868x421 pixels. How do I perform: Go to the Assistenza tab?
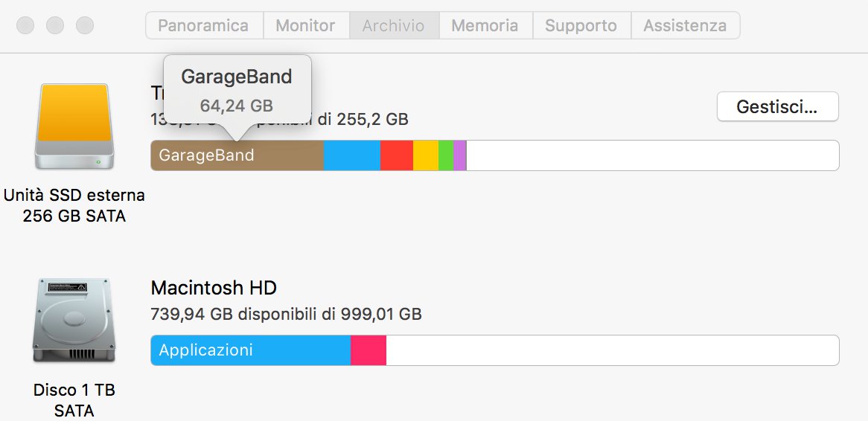(x=685, y=25)
